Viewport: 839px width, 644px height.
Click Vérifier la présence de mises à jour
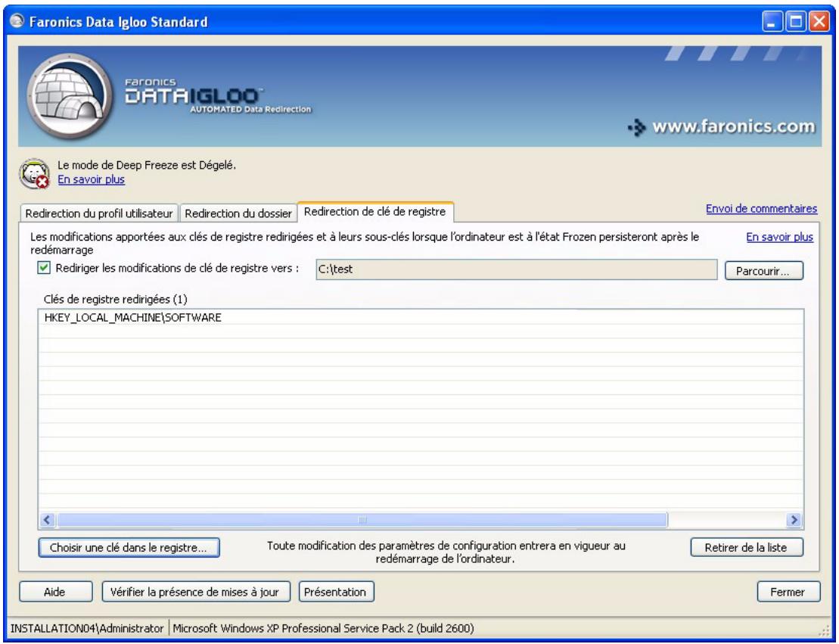pyautogui.click(x=196, y=592)
